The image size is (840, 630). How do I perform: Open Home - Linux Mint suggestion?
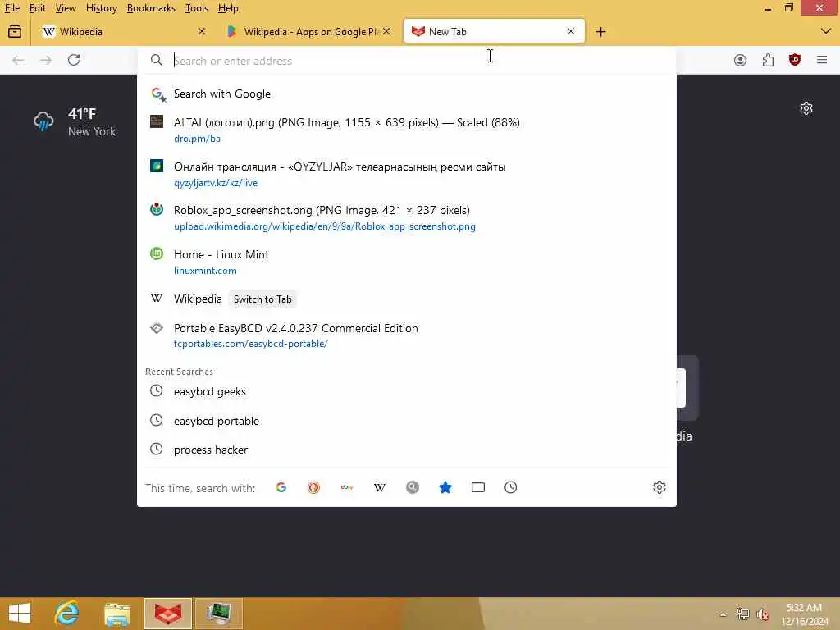click(x=406, y=262)
